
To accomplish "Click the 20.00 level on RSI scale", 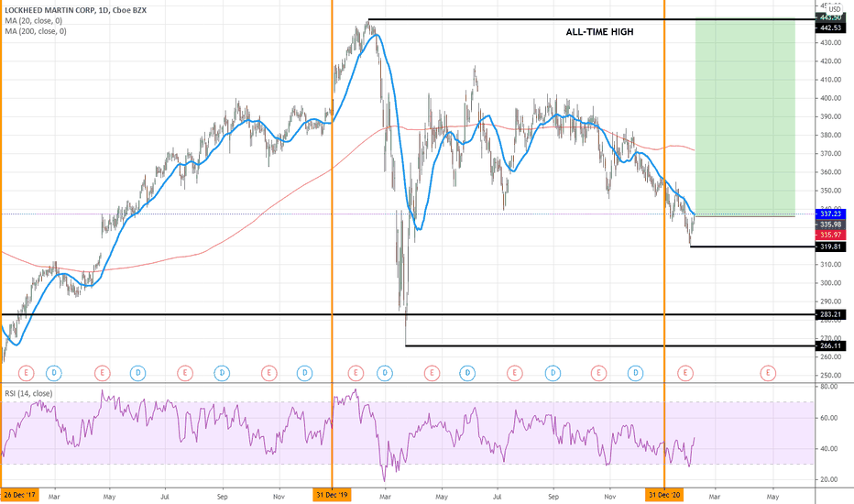I will click(829, 479).
